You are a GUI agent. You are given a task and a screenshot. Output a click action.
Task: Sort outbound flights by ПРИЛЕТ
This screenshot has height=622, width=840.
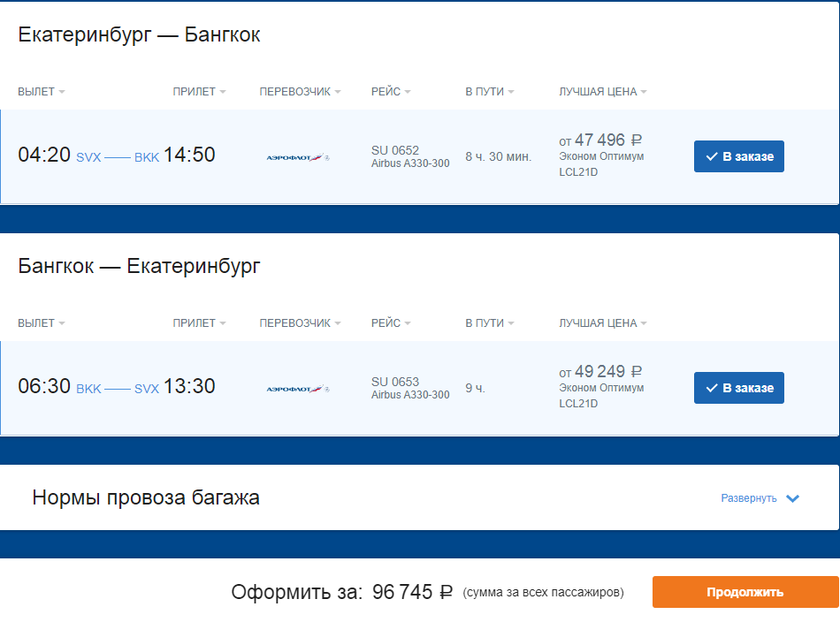[199, 92]
